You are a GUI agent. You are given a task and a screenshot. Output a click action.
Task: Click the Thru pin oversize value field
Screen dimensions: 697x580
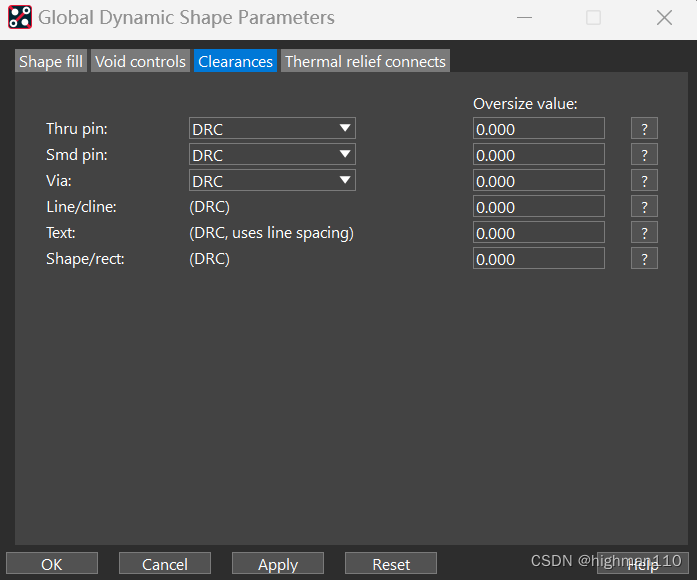[538, 129]
